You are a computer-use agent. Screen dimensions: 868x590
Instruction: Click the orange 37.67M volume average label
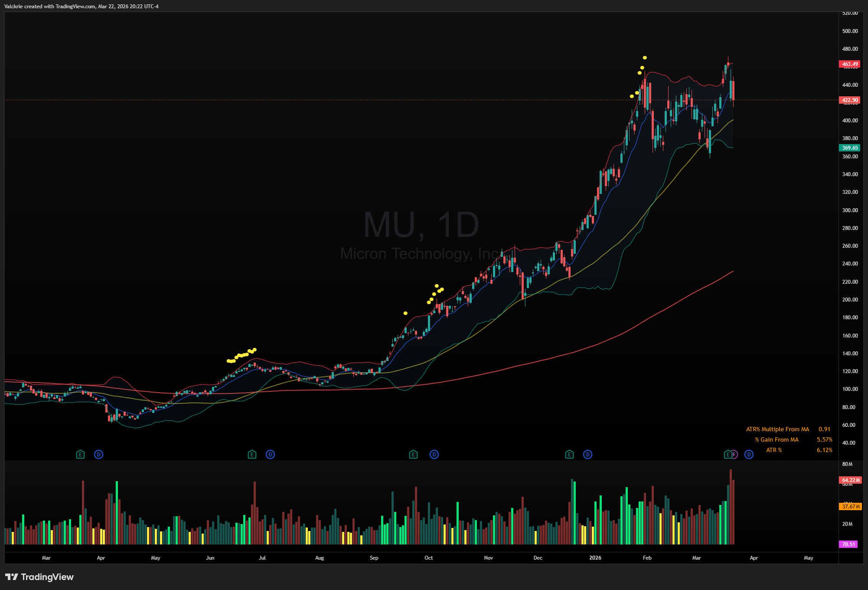click(851, 506)
